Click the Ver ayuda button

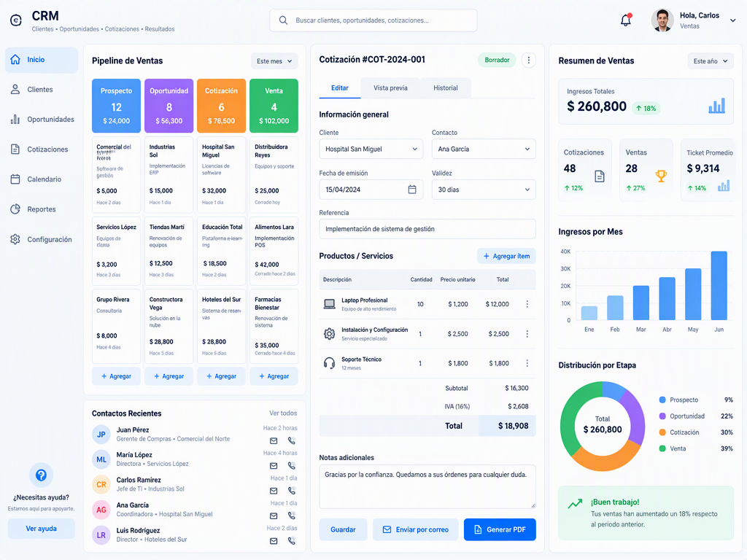point(42,529)
